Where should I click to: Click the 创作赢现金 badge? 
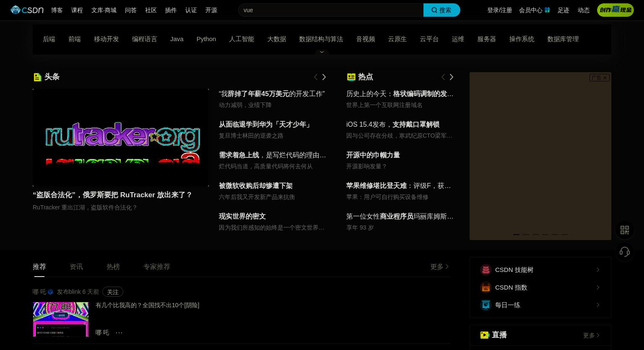[615, 10]
